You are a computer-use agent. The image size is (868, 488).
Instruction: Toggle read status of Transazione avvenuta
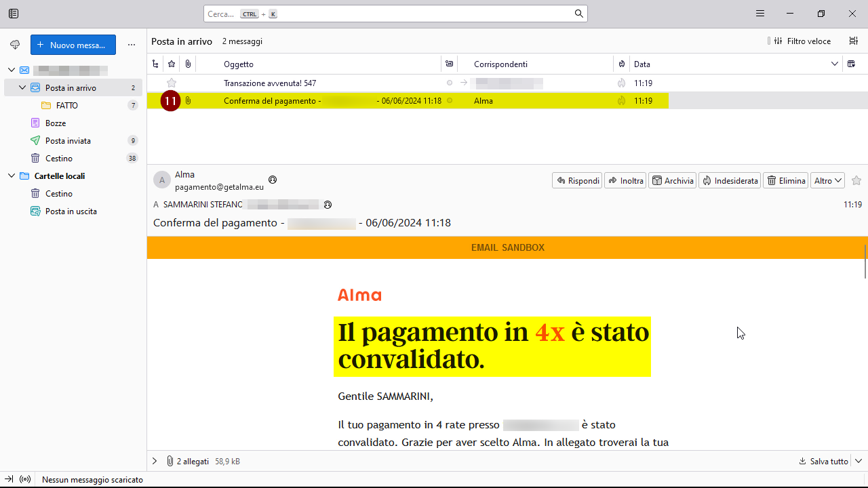[449, 83]
